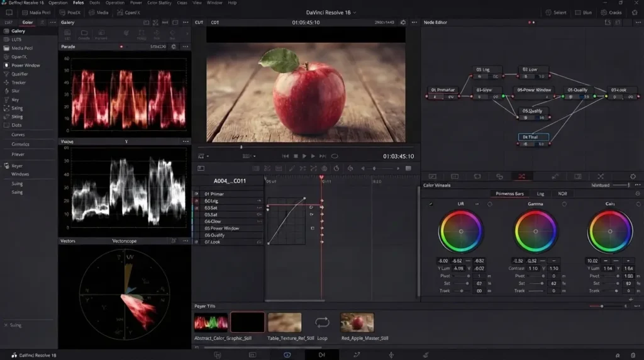Jump to first frame with skip-back button
This screenshot has height=360, width=644.
(x=286, y=156)
